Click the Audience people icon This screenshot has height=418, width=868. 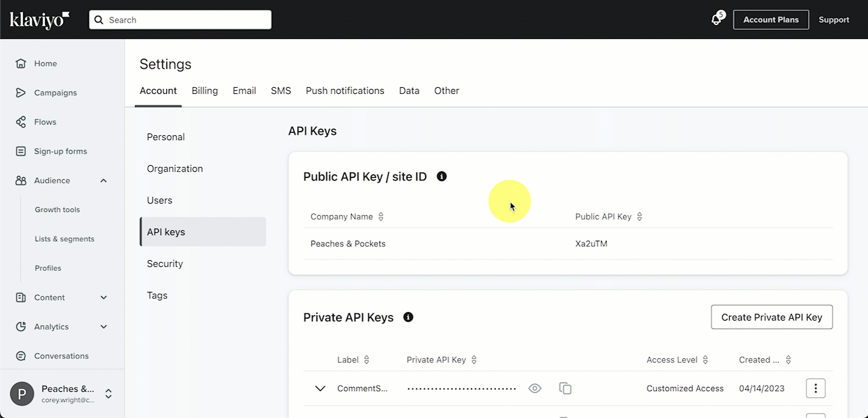pyautogui.click(x=21, y=180)
